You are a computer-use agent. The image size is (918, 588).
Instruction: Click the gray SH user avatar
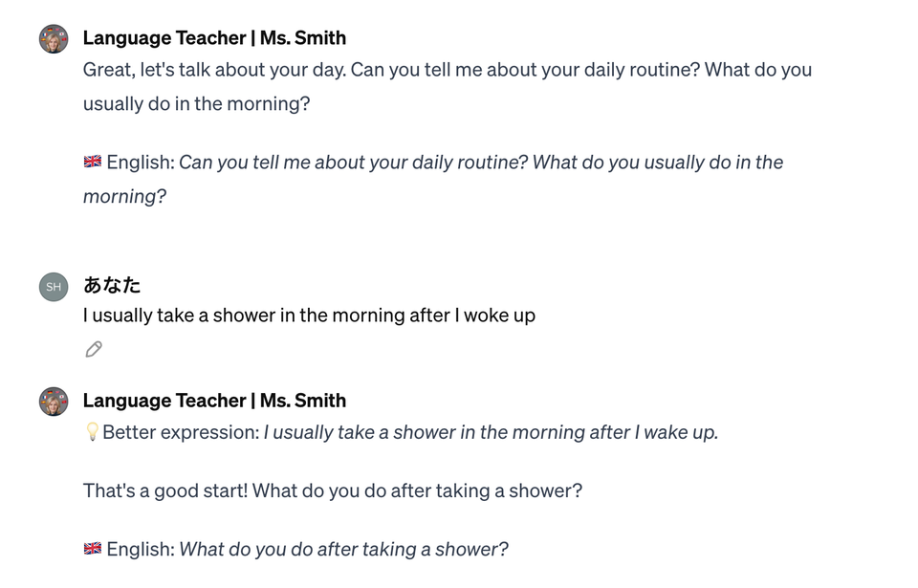[54, 286]
